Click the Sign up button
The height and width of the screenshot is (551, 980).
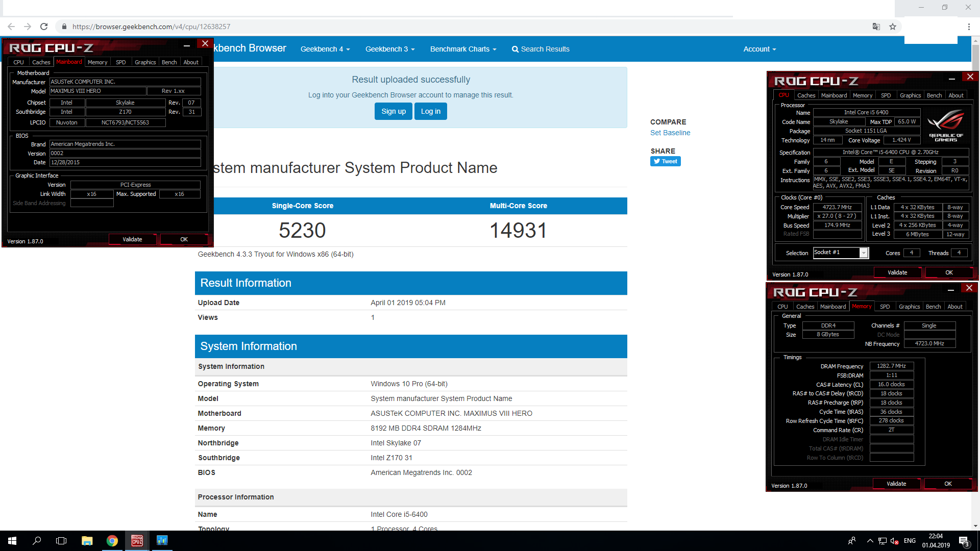(394, 111)
